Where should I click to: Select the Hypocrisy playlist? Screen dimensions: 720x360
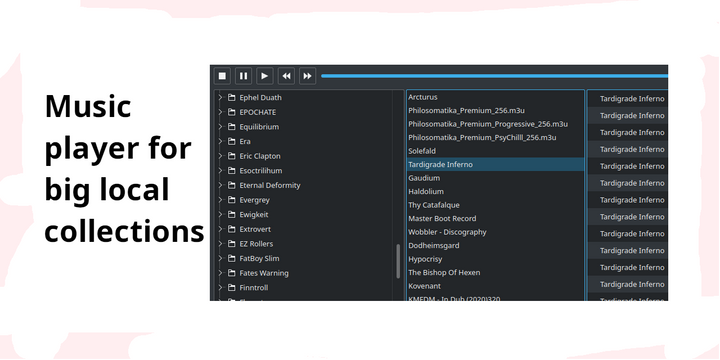[x=495, y=259]
